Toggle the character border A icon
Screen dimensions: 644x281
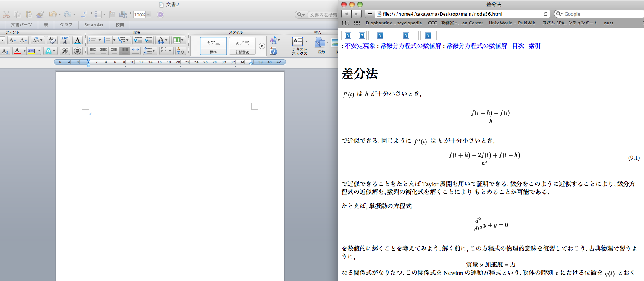click(77, 40)
